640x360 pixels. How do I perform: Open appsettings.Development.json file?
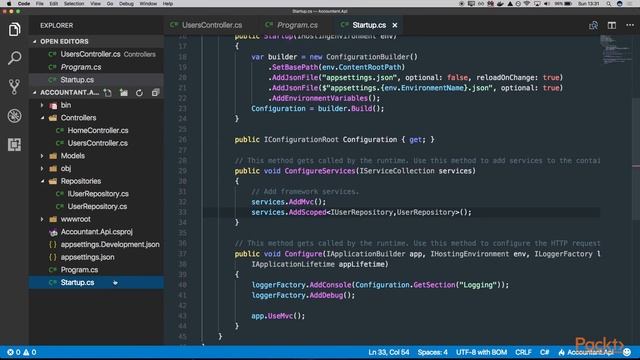tap(96, 244)
